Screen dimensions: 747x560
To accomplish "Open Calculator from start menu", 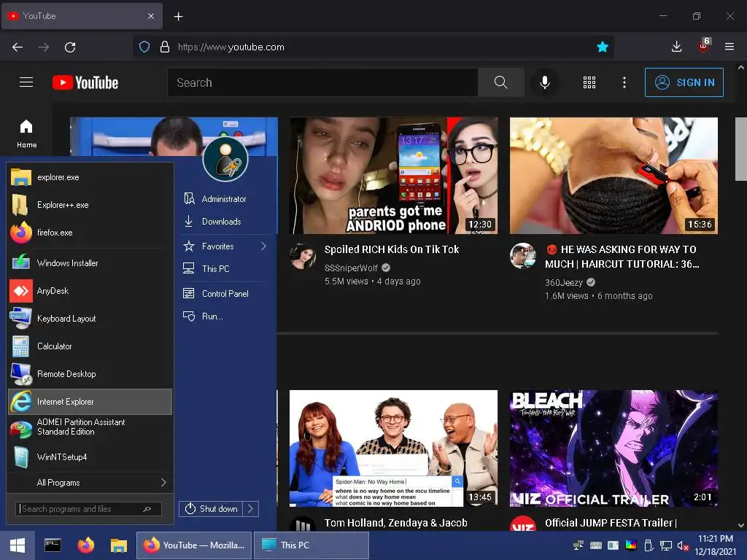I will tap(90, 346).
